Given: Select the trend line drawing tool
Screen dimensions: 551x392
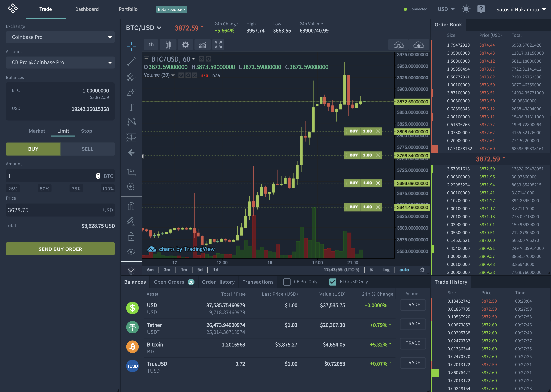Looking at the screenshot, I should 131,62.
